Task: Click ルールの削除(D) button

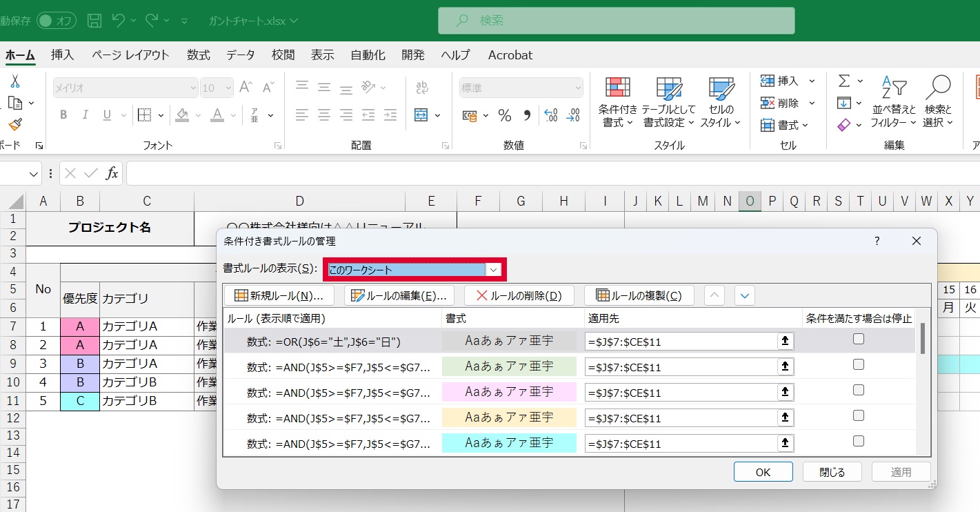Action: click(x=519, y=295)
